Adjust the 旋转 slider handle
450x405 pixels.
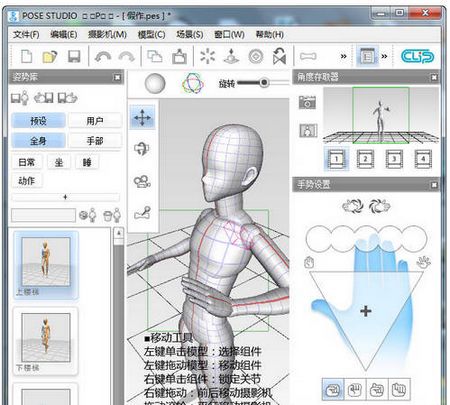(264, 82)
